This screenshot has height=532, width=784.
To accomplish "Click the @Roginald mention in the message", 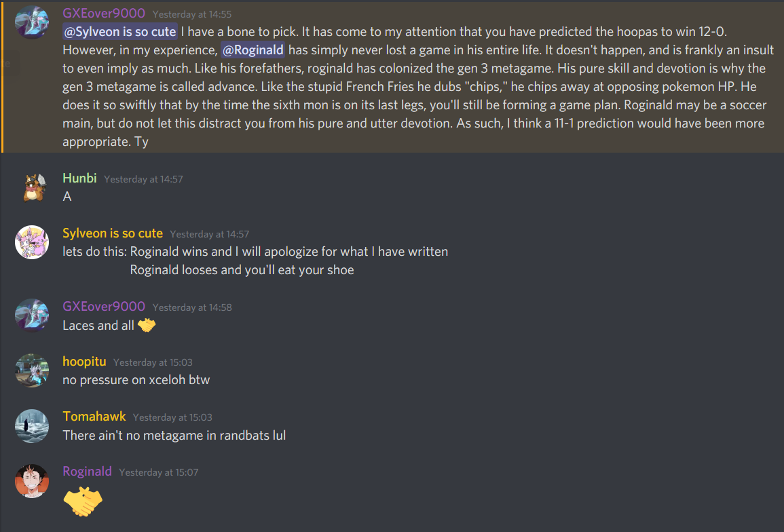I will (x=253, y=50).
